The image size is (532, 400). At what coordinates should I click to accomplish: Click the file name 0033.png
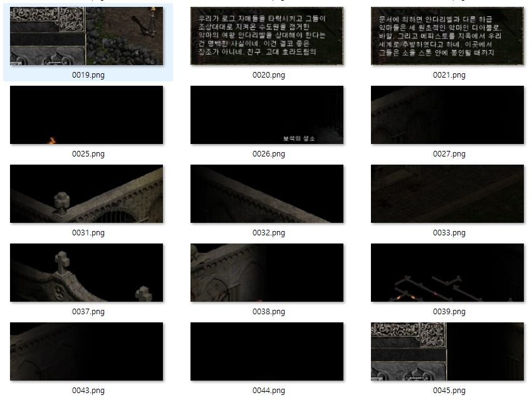point(449,233)
